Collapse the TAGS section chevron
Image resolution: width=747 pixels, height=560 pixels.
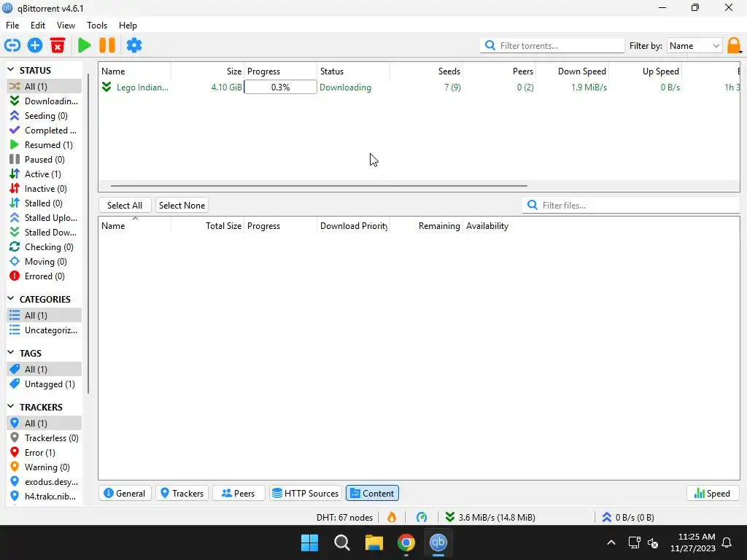[11, 353]
